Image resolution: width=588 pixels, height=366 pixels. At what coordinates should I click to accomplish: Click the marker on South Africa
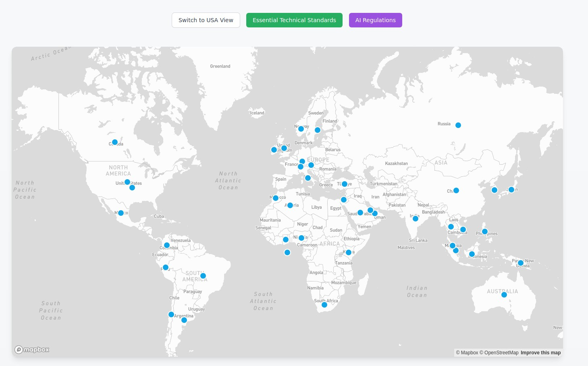click(324, 305)
